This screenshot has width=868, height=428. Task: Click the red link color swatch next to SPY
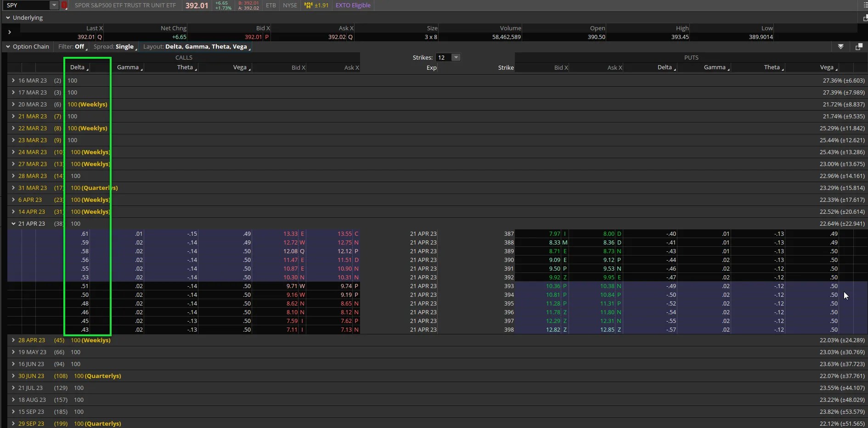point(64,6)
